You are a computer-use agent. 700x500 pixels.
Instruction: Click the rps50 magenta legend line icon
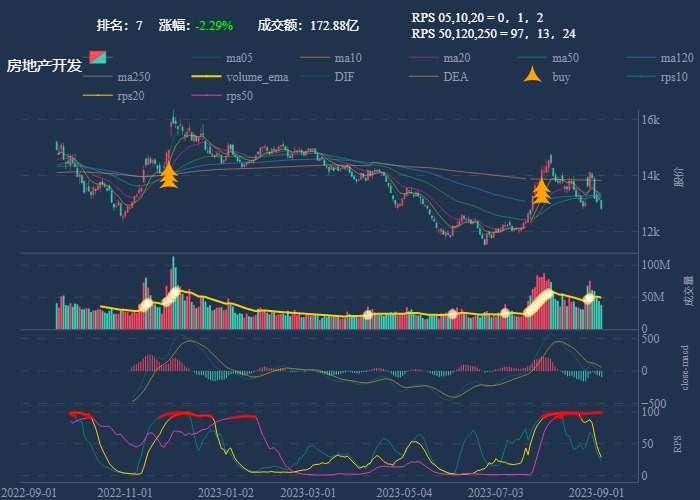coord(206,96)
